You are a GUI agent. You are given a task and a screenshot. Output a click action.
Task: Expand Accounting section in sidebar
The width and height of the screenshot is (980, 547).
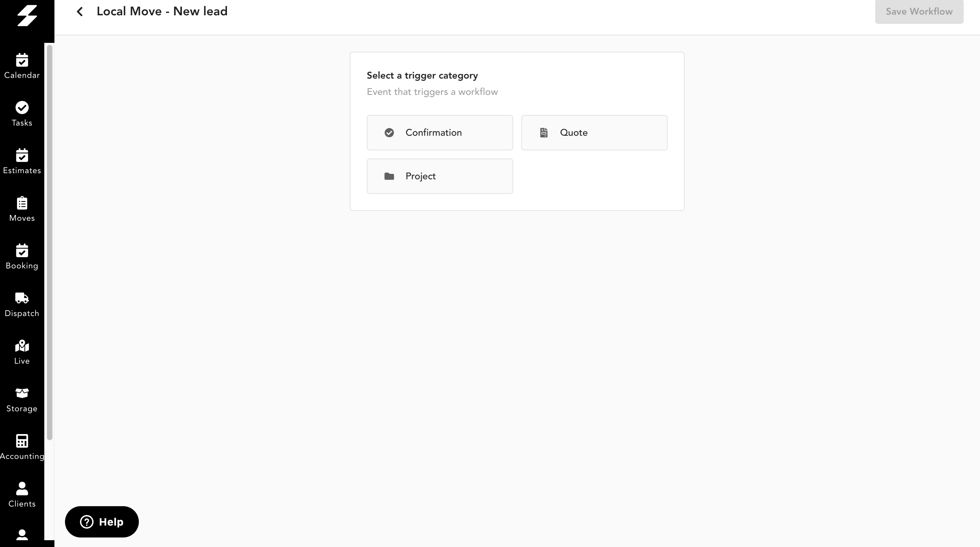tap(22, 447)
